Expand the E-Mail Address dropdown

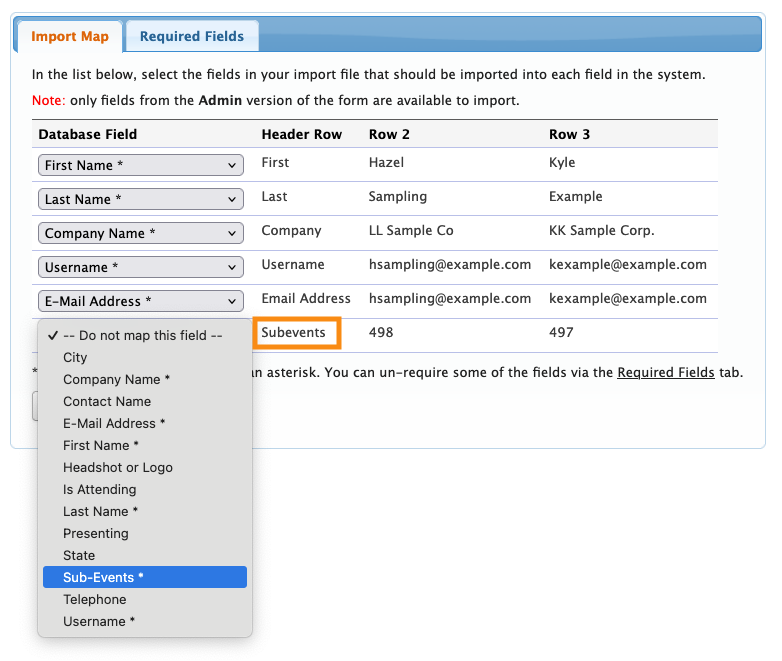click(141, 301)
